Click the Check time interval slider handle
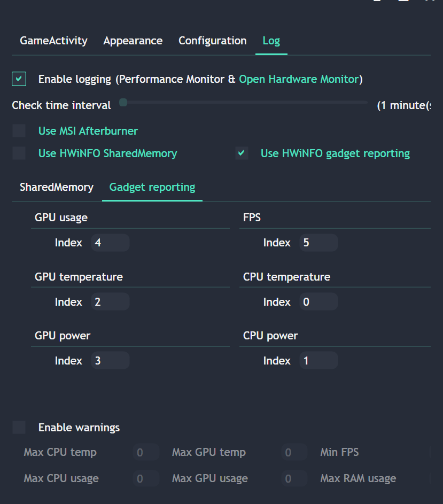Screen dimensions: 443x504 pyautogui.click(x=123, y=102)
